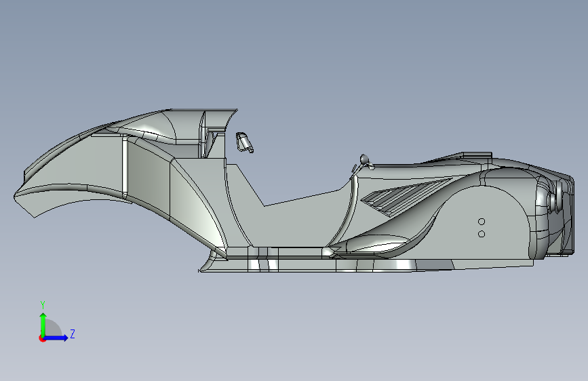
Task: Click the green Y axis arrow of the triad
Action: [43, 324]
